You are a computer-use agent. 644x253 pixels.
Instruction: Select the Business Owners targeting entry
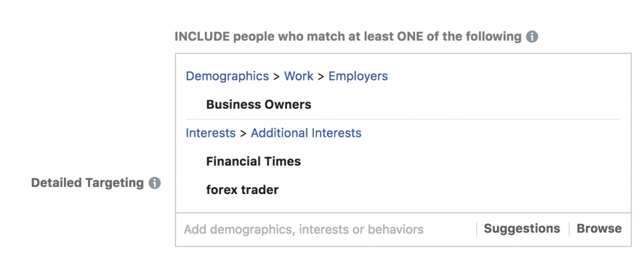(x=258, y=105)
